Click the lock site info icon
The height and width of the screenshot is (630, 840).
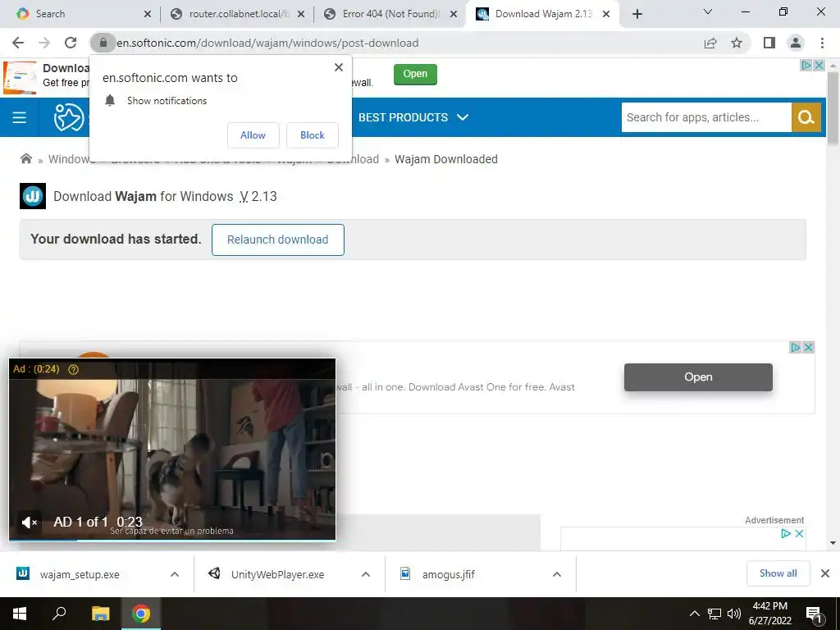tap(103, 43)
